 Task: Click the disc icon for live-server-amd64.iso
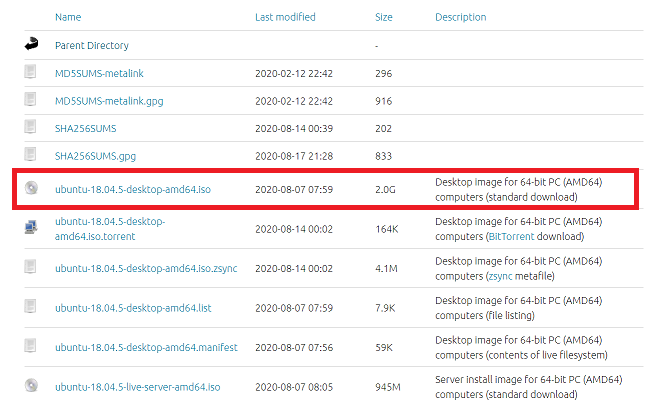point(31,385)
